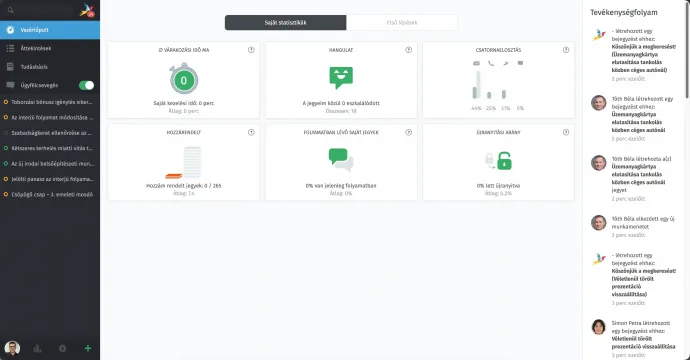Click Simon Petra's avatar in activity feed
This screenshot has height=360, width=690.
598,327
